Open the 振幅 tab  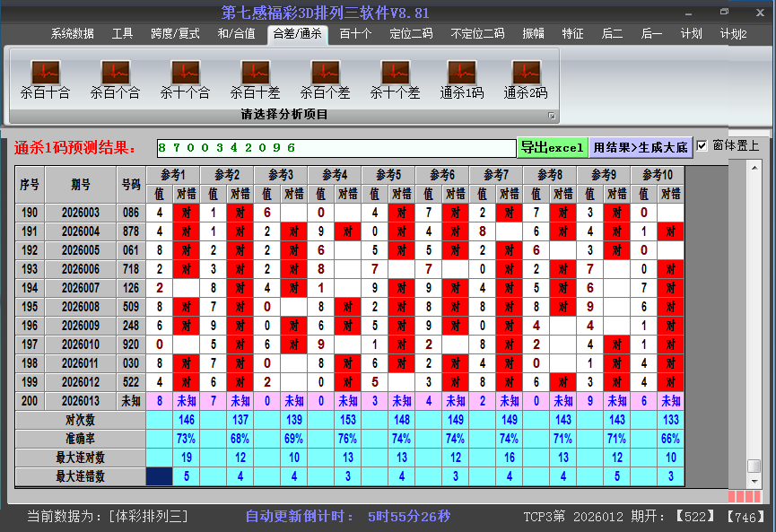[533, 34]
